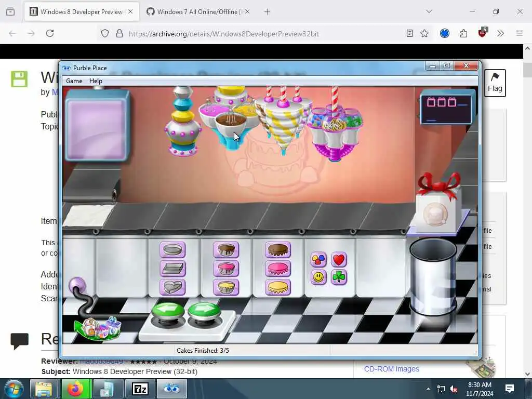Screen dimensions: 532x399
Task: Open the taskbar clock showing 8:30 AM
Action: [x=480, y=389]
